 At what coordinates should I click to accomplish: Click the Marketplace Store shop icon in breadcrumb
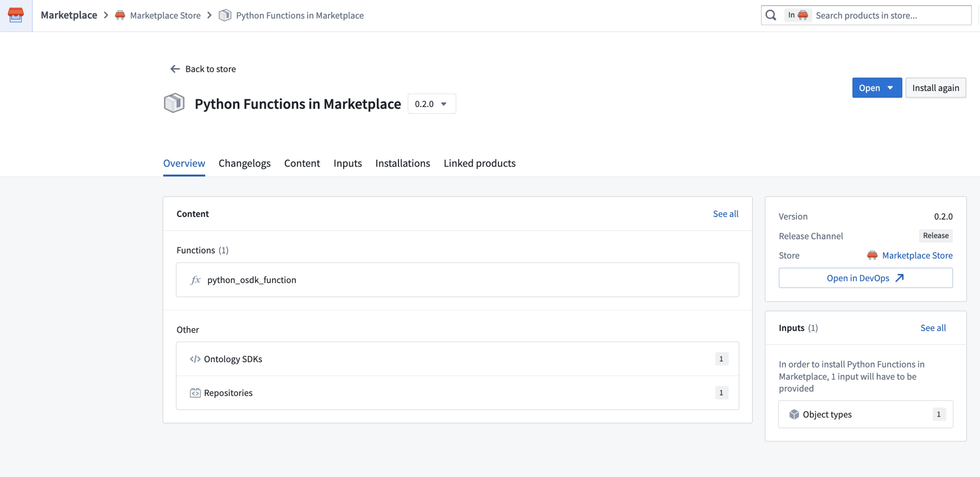coord(120,15)
